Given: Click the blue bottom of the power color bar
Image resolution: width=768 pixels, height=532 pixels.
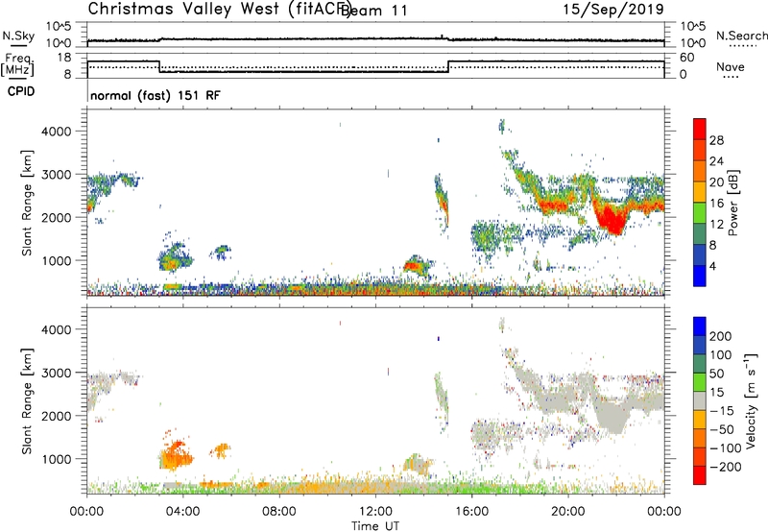Looking at the screenshot, I should click(700, 276).
